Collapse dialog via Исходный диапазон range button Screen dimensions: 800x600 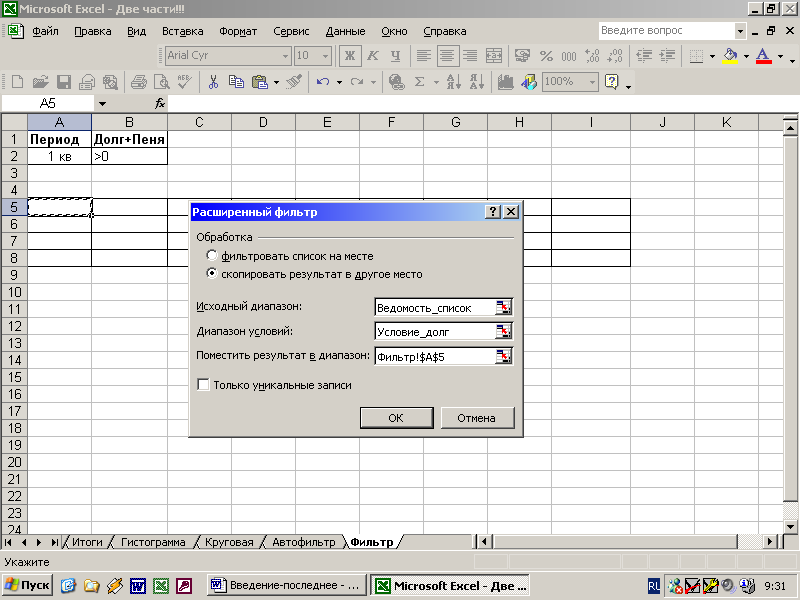[503, 307]
